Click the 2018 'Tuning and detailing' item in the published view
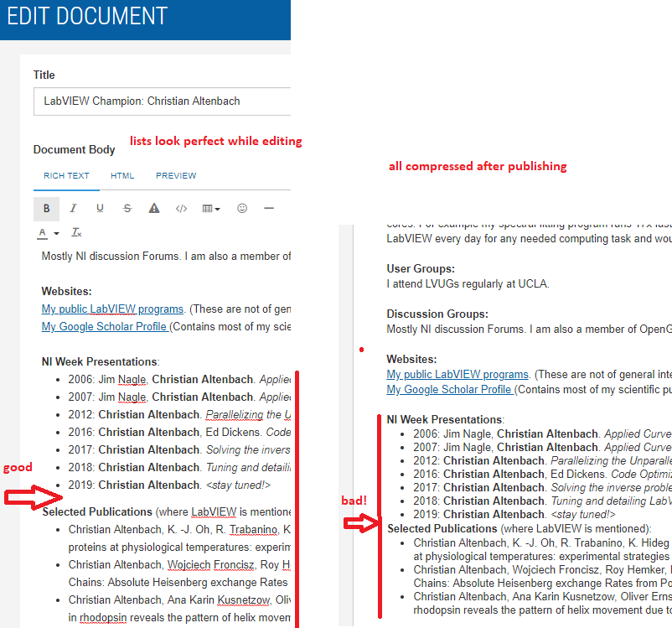The height and width of the screenshot is (628, 672). [543, 501]
